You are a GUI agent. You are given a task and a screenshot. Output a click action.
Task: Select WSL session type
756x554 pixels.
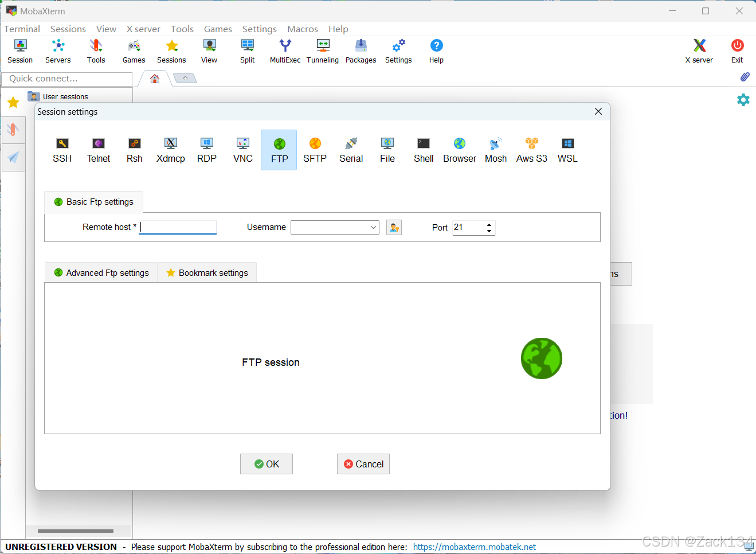568,150
